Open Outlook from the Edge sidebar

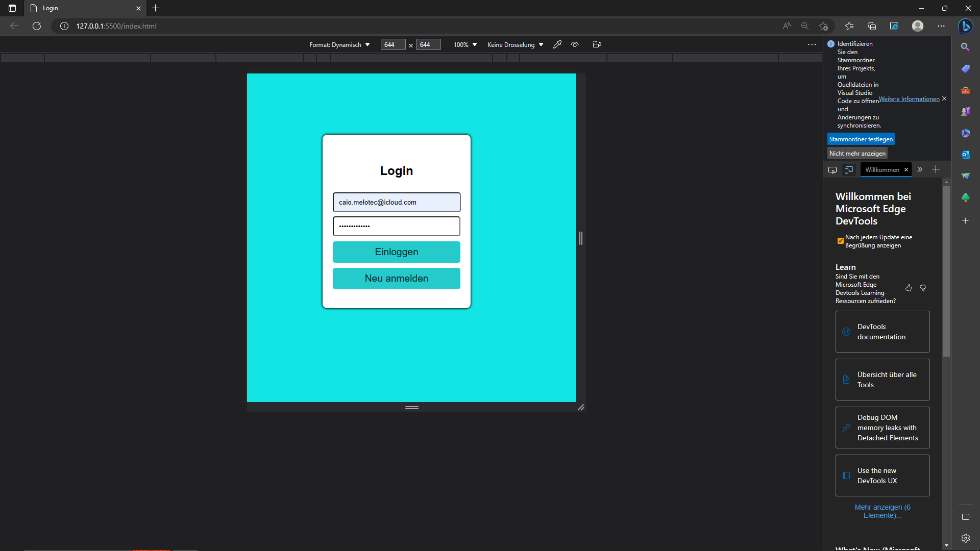(x=966, y=155)
